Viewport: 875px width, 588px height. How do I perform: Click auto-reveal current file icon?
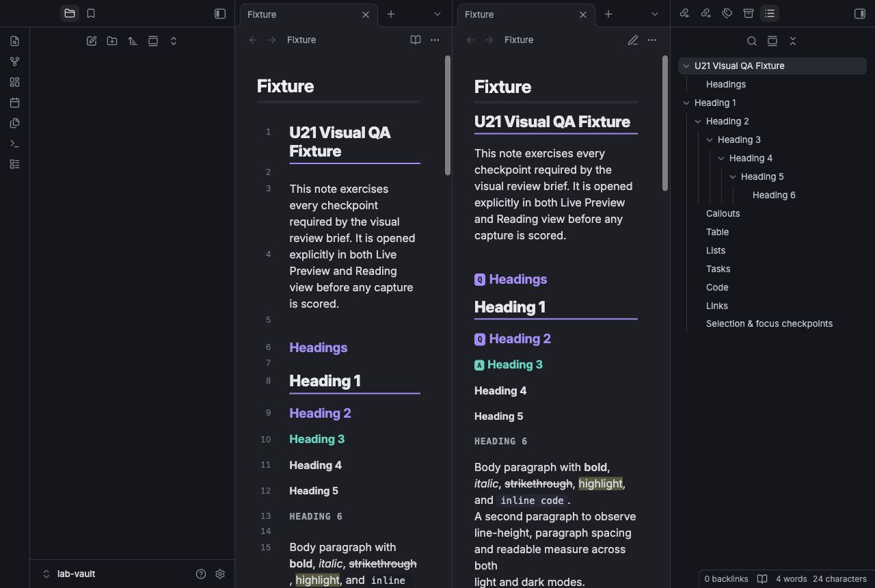pos(153,41)
